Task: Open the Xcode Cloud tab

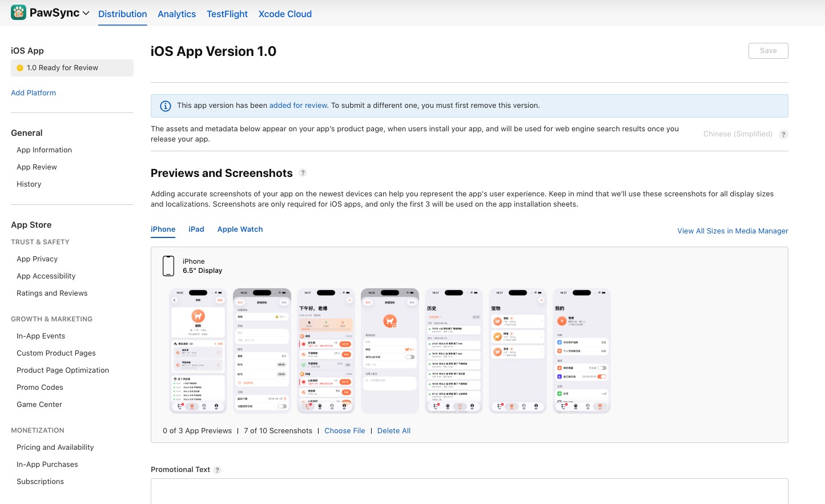Action: point(285,14)
